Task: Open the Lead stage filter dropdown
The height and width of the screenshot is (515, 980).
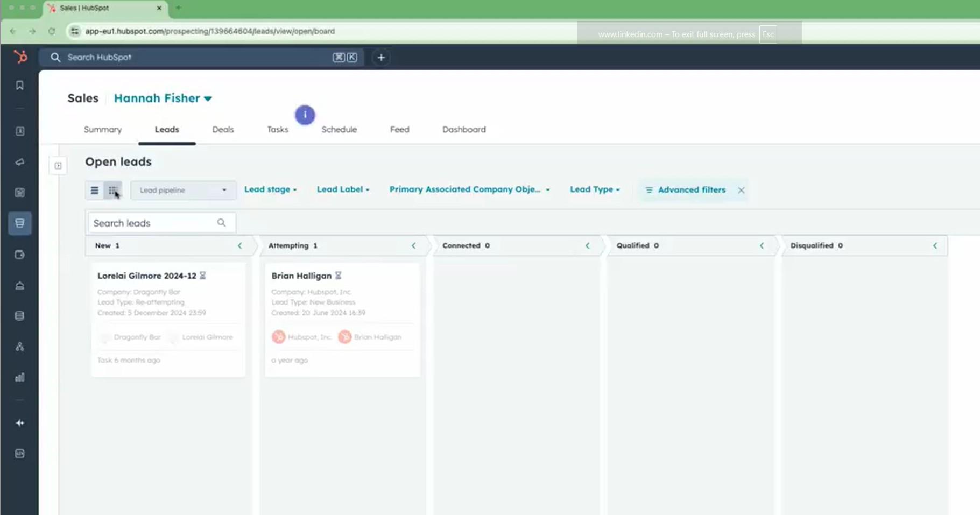Action: pos(270,189)
